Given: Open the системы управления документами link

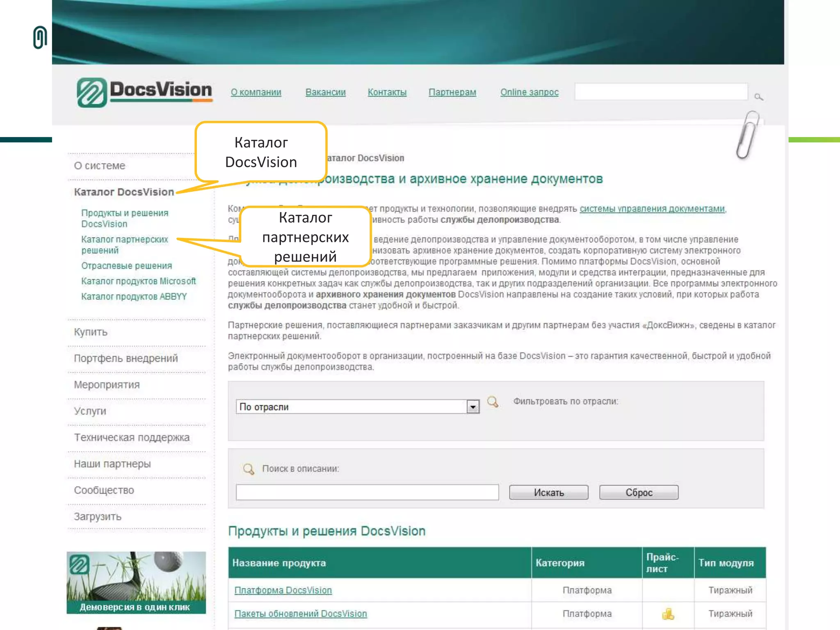Looking at the screenshot, I should tap(652, 209).
